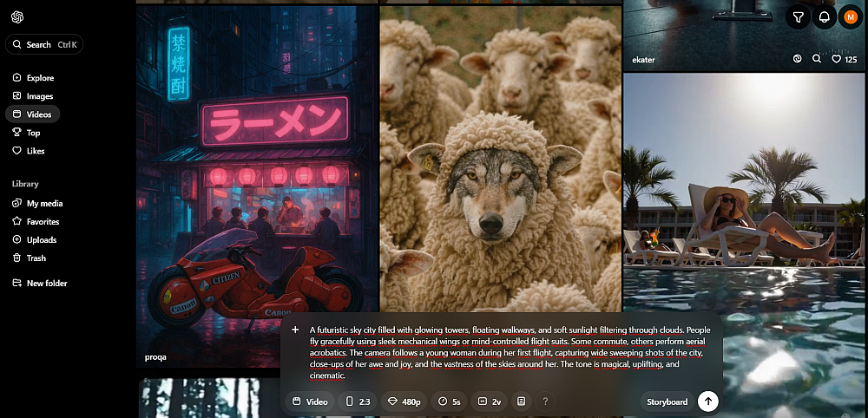This screenshot has width=868, height=418.
Task: Click the question mark help icon
Action: pos(545,402)
